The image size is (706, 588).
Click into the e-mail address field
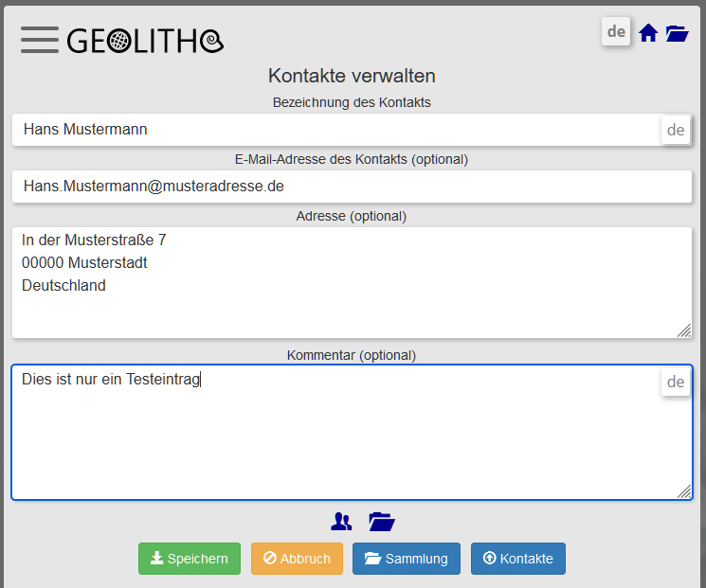351,187
